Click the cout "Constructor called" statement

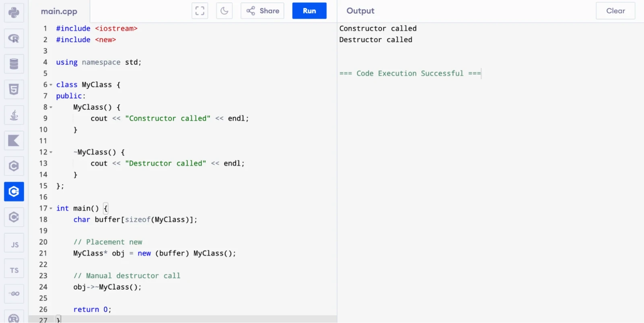(169, 118)
